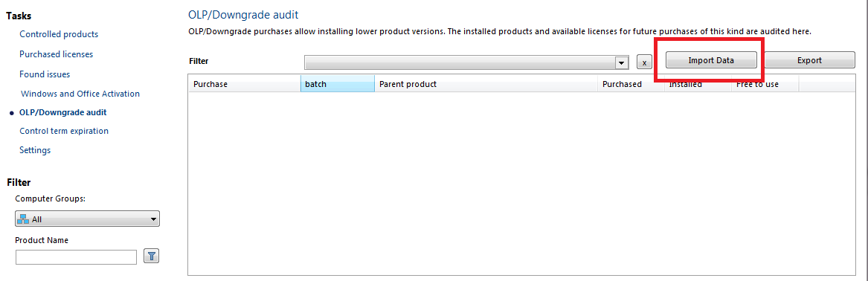The image size is (868, 281).
Task: Sort by Parent product column header
Action: tap(486, 84)
